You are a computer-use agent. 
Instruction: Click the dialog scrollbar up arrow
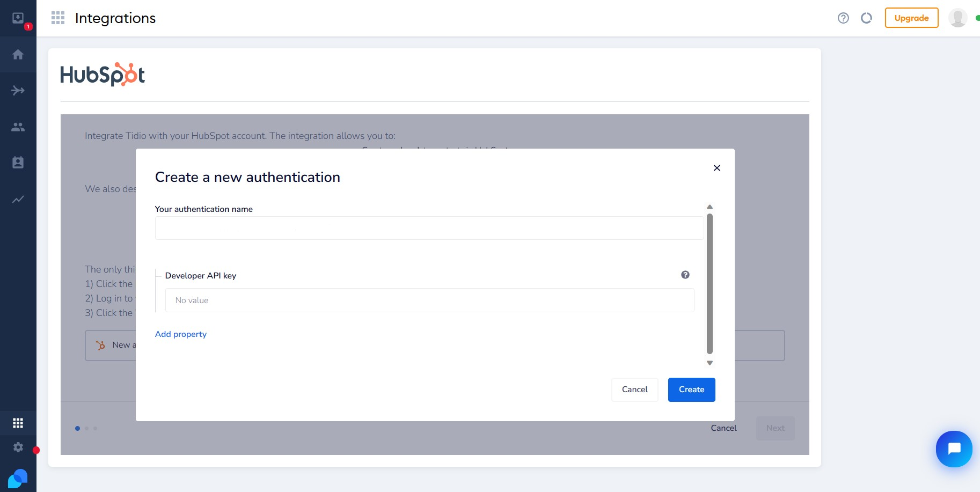[x=710, y=207]
